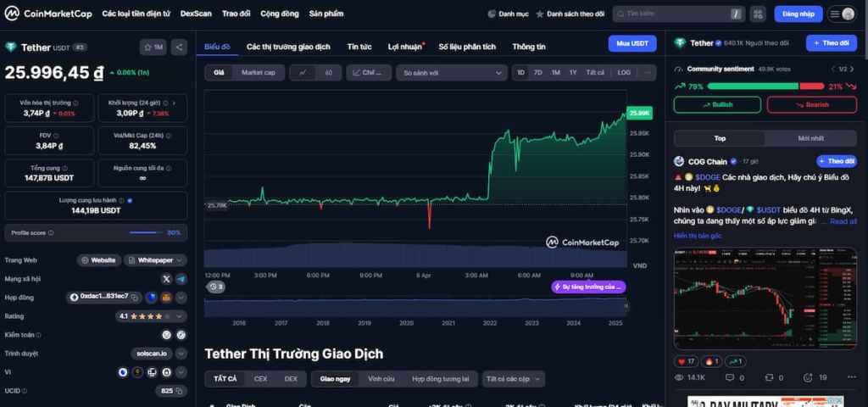868x407 pixels.
Task: Click the share icon beside Tether title
Action: (x=179, y=47)
